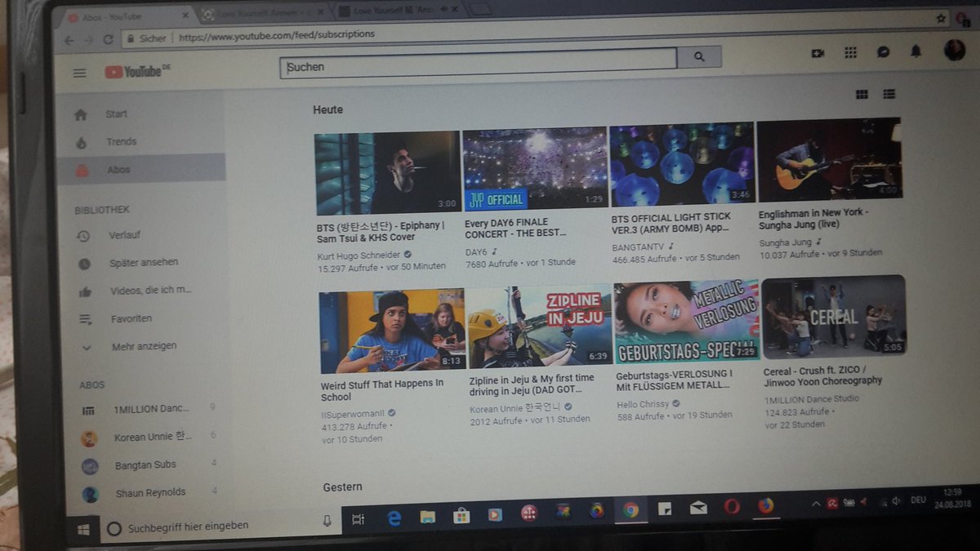Click the home icon beside Start
The width and height of the screenshot is (980, 551).
point(80,114)
